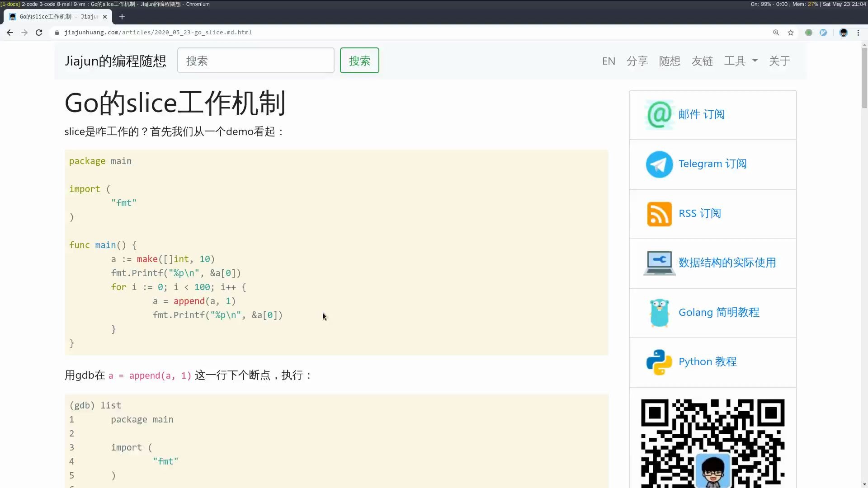Click the inline code a = append(a, 1)
The width and height of the screenshot is (868, 488).
(150, 375)
